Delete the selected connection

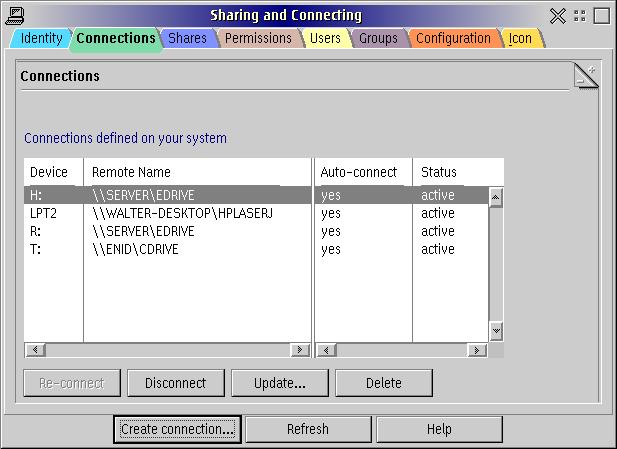click(383, 383)
